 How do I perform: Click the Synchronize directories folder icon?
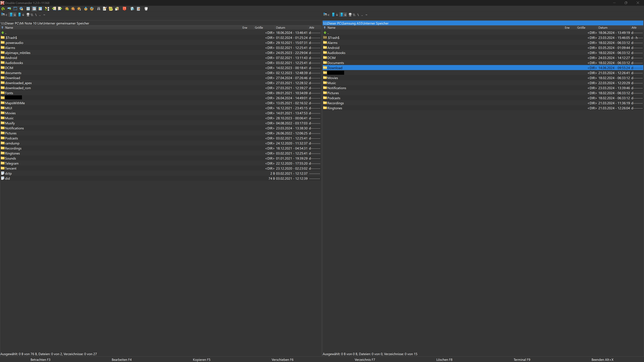tap(111, 9)
